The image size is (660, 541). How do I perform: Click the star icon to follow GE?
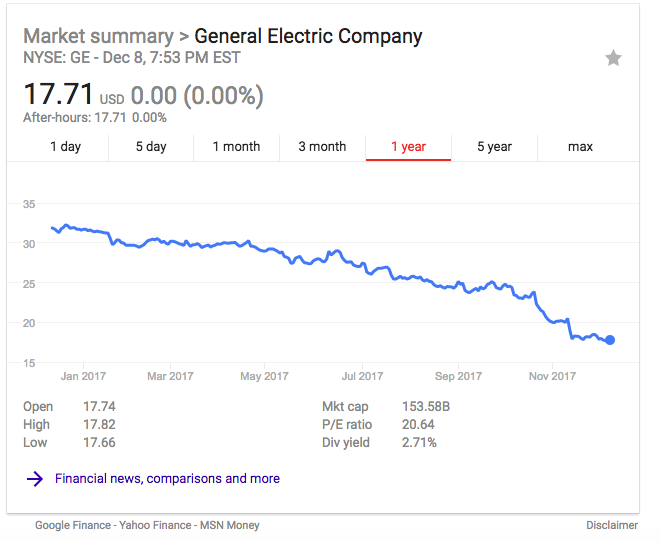click(x=613, y=58)
